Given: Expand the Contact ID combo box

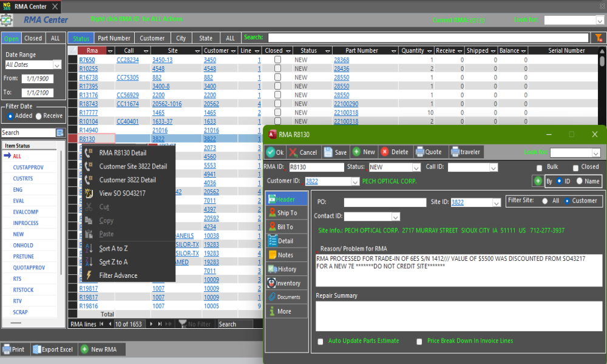Looking at the screenshot, I should pyautogui.click(x=395, y=217).
